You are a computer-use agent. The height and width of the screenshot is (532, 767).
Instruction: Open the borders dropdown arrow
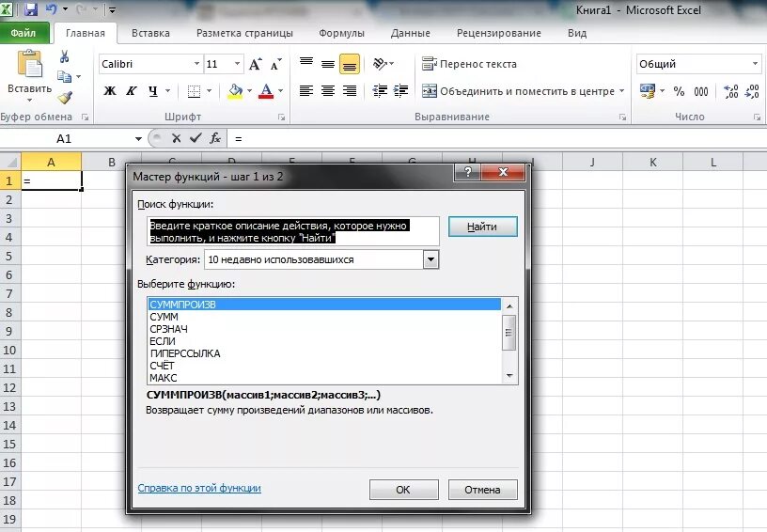tap(209, 91)
